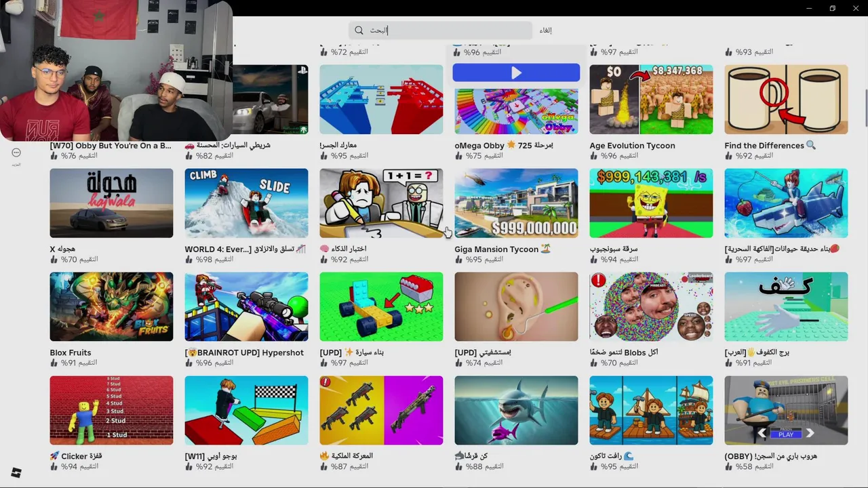Screen dimensions: 868x488
Task: Open the Giga Mansion Tycoon thumbnail
Action: pyautogui.click(x=516, y=203)
